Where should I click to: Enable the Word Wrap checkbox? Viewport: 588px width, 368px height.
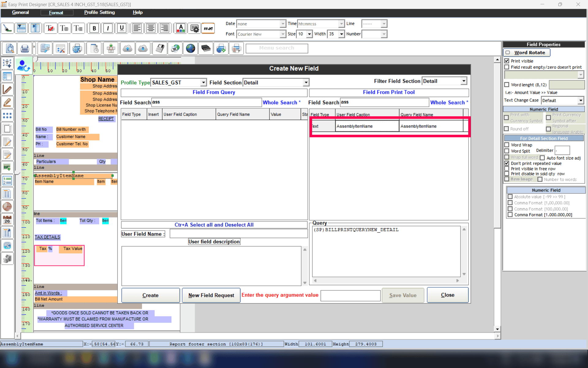[x=507, y=145]
